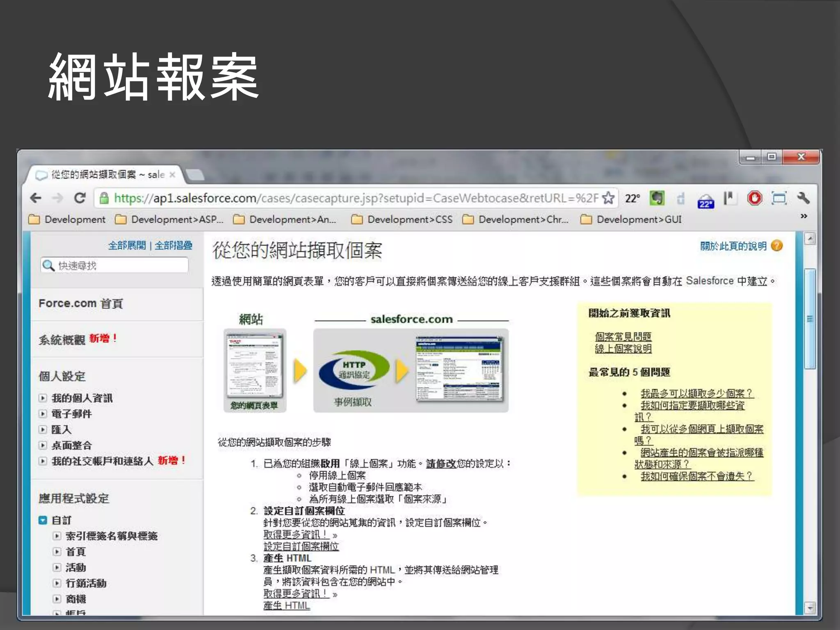This screenshot has height=630, width=840.
Task: Click 全部展開 to expand all
Action: 127,246
